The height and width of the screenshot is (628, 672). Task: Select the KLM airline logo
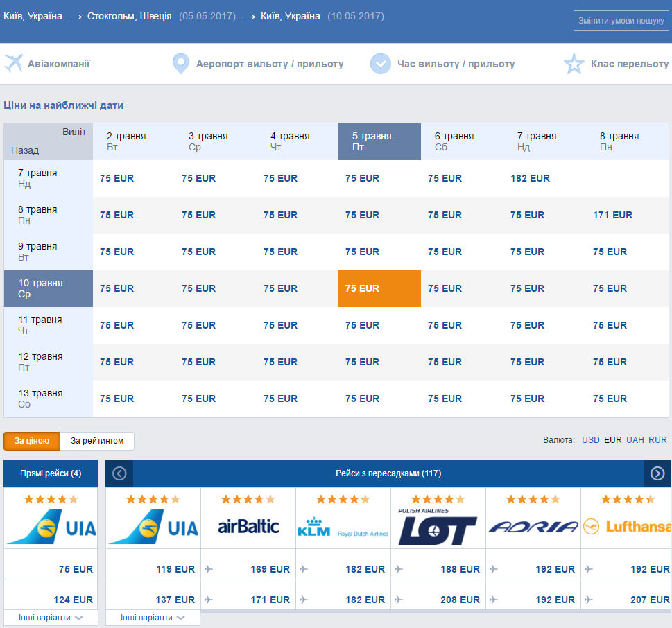point(343,527)
